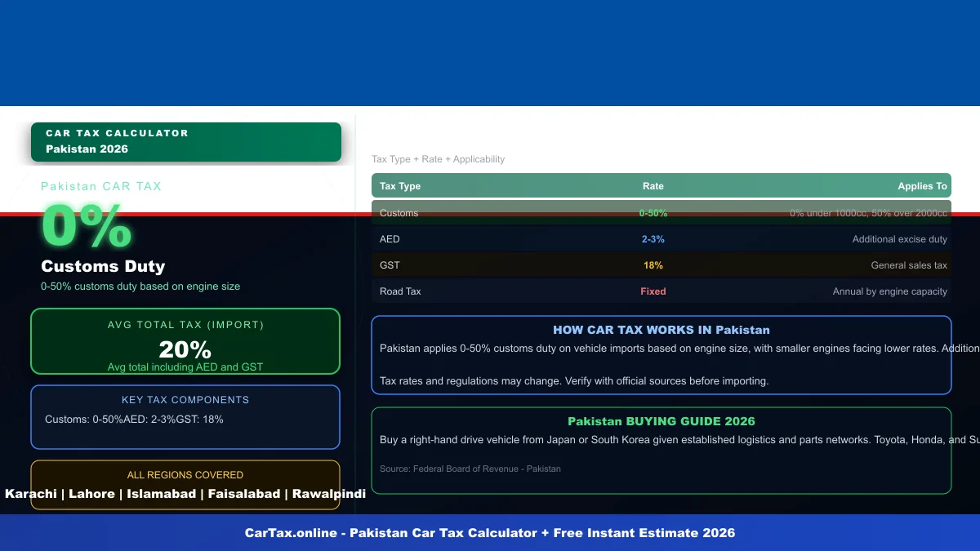Click the Karachi | Lahore | Islamabad cities line
This screenshot has width=980, height=551.
pos(185,494)
